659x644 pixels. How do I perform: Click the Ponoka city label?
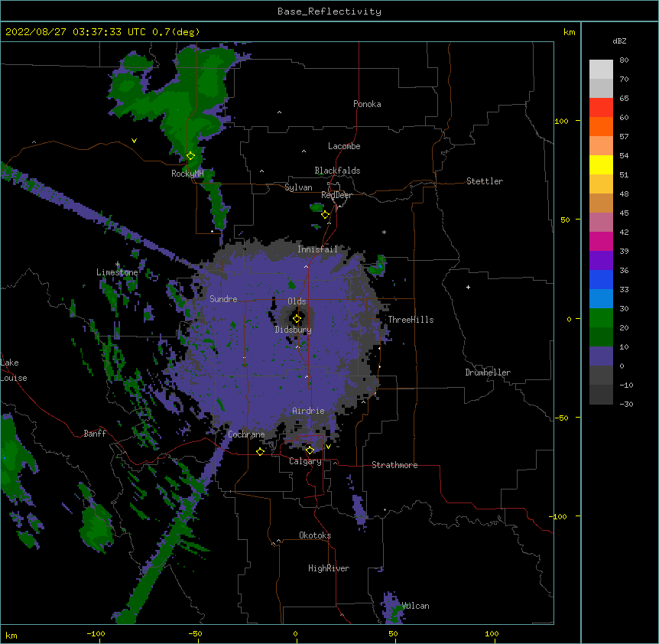point(367,104)
